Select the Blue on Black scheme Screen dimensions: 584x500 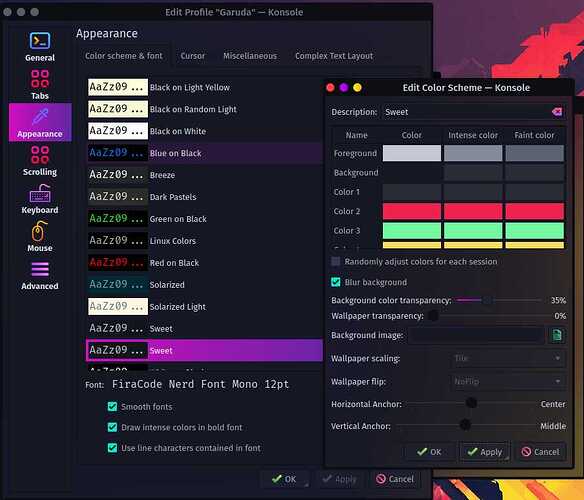[x=205, y=153]
